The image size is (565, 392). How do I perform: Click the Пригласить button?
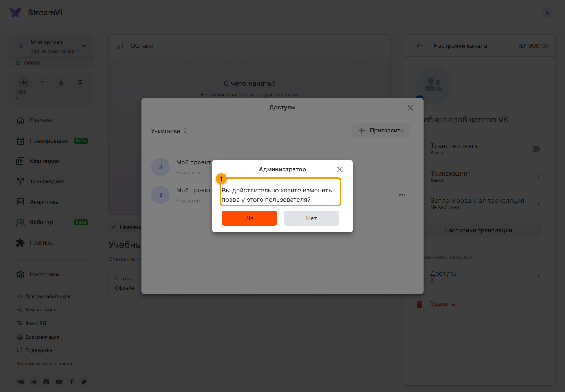(x=381, y=131)
